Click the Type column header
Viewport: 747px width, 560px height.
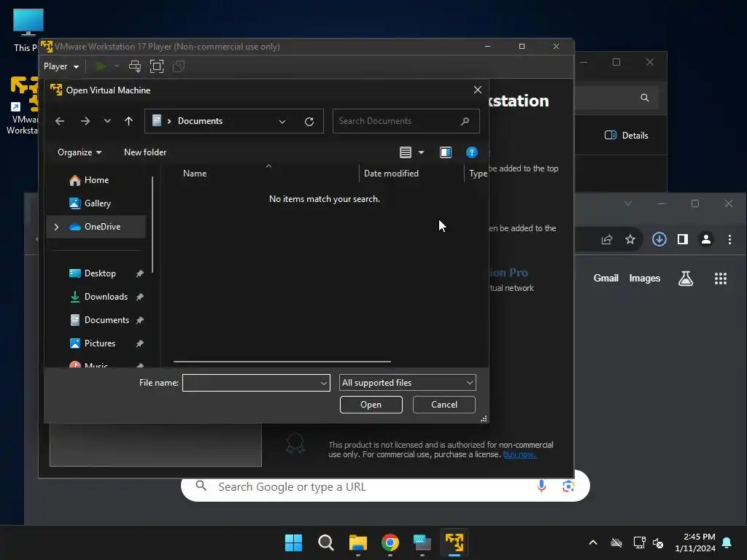(x=477, y=174)
